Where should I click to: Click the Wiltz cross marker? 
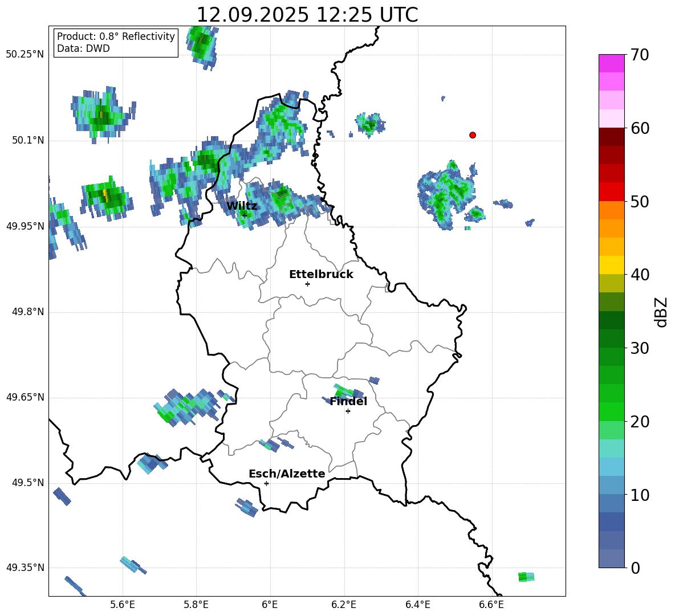click(245, 215)
